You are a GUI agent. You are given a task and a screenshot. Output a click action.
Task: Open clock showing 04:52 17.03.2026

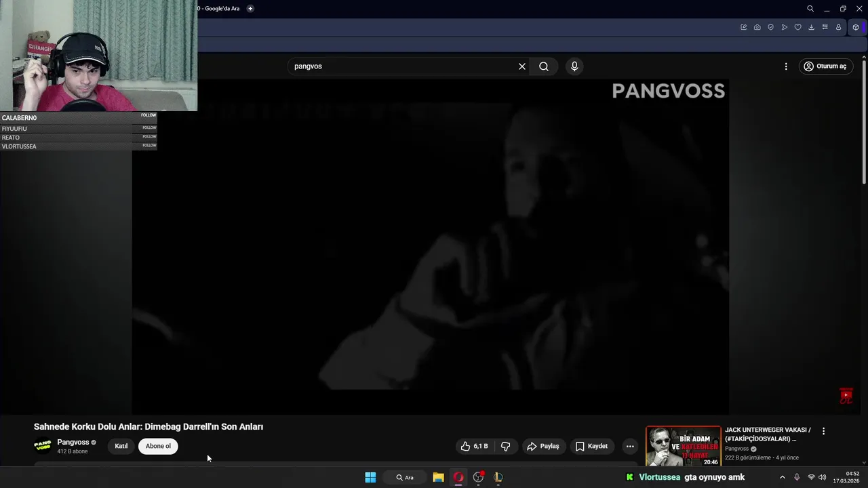(846, 477)
